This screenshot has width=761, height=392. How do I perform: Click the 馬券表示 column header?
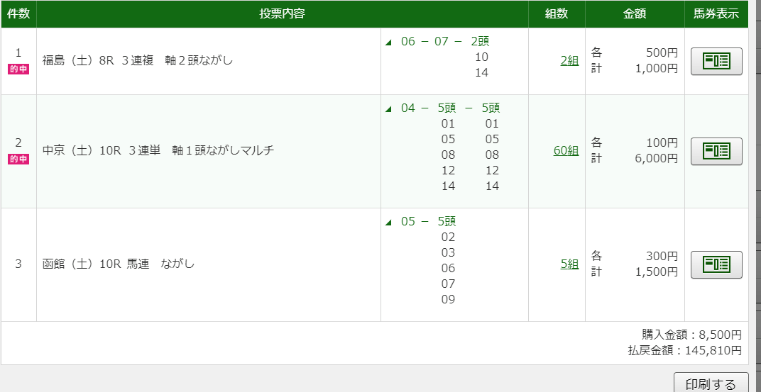tap(716, 14)
